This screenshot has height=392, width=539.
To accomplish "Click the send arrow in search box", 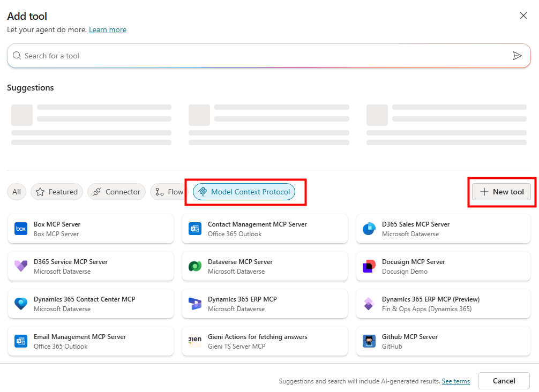I will pyautogui.click(x=517, y=56).
